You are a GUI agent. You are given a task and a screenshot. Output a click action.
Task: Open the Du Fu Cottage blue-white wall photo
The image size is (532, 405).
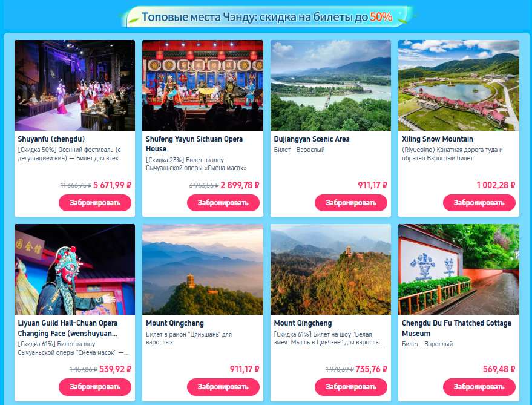tap(459, 269)
